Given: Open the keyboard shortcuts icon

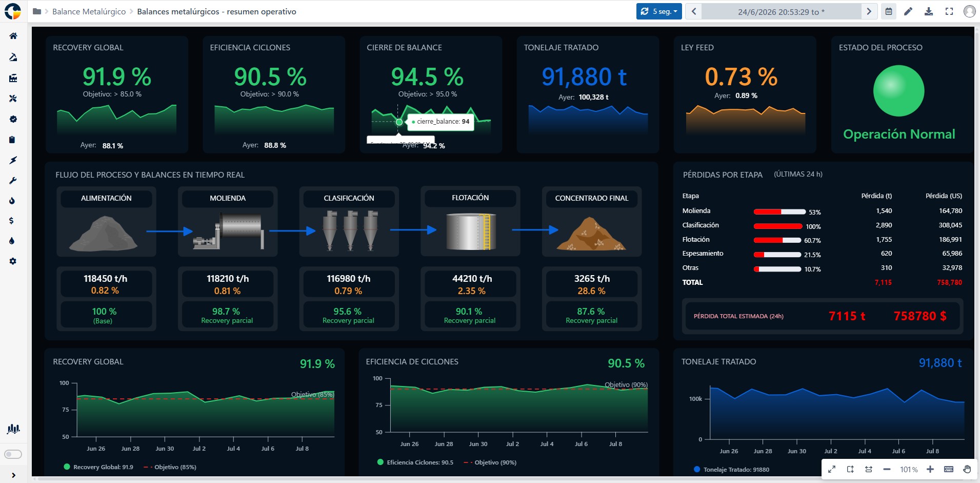Looking at the screenshot, I should [x=948, y=469].
